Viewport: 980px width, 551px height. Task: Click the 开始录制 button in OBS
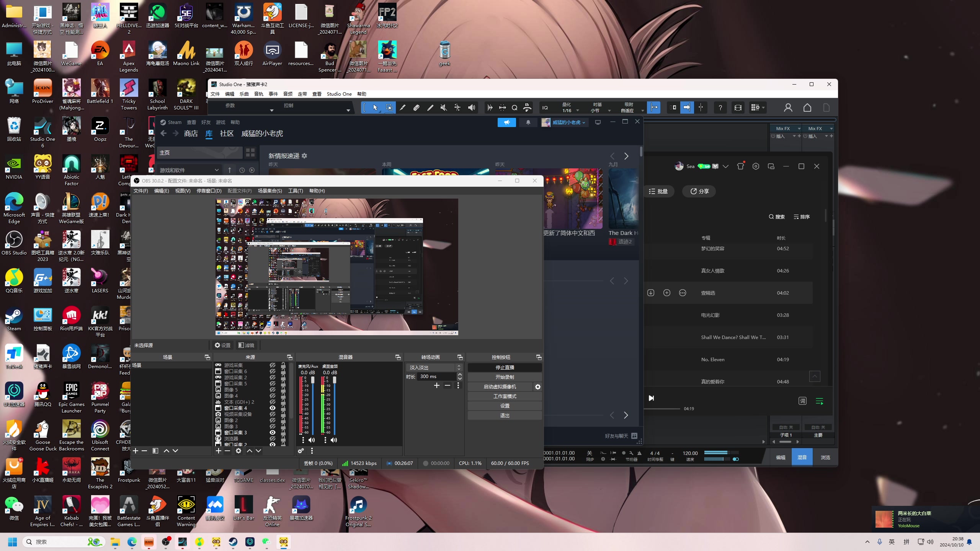(505, 377)
